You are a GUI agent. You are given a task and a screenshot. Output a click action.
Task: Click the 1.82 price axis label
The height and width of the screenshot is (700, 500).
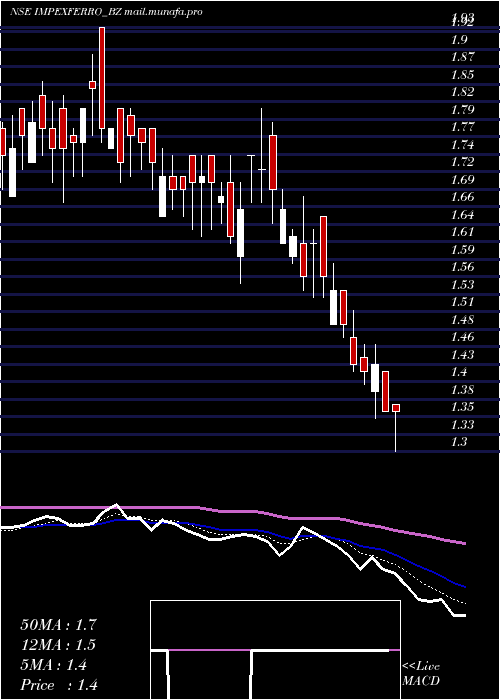pyautogui.click(x=462, y=92)
